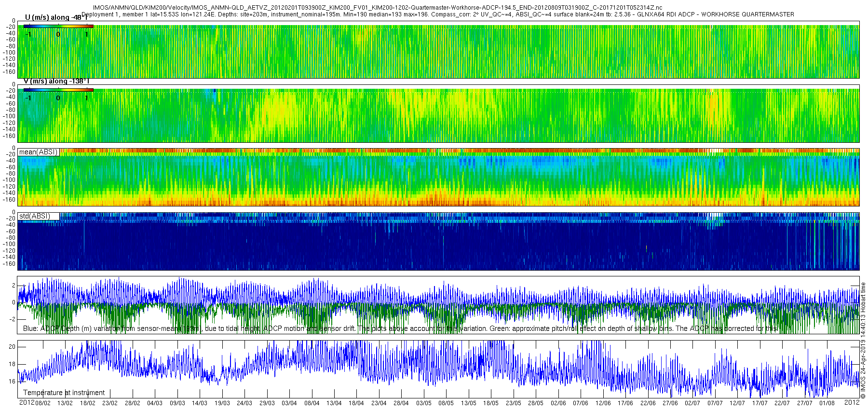Screen dimensions: 868x410
Task: Click the '27/07' date tick label
Action: [805, 403]
